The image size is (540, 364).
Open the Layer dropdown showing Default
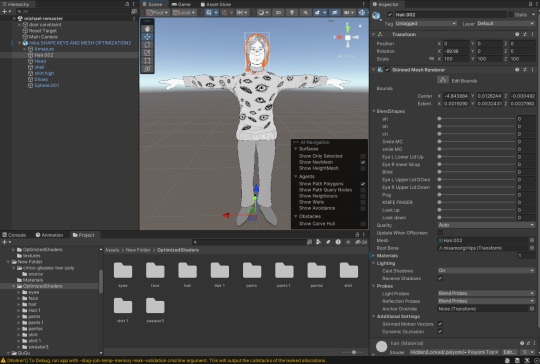505,23
